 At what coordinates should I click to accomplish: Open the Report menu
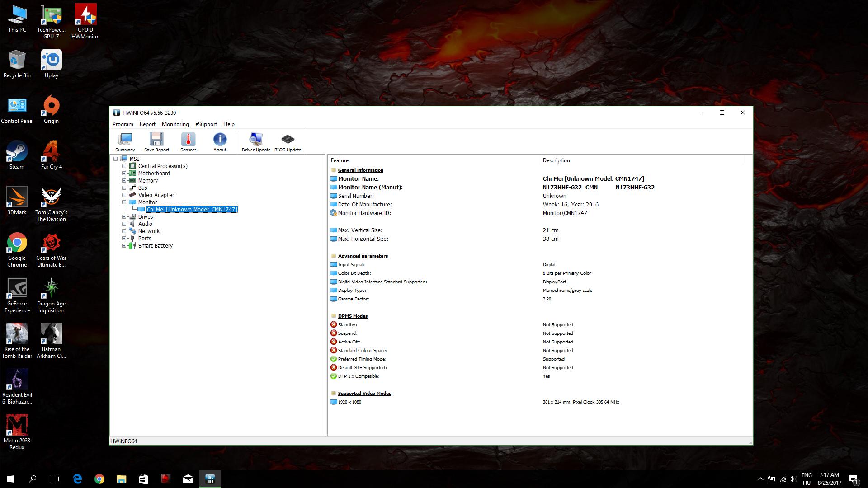click(x=147, y=124)
